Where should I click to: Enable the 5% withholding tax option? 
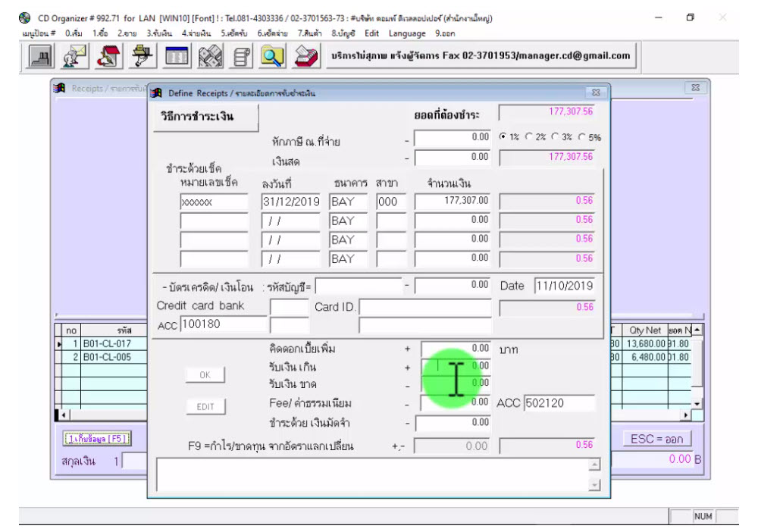point(581,138)
